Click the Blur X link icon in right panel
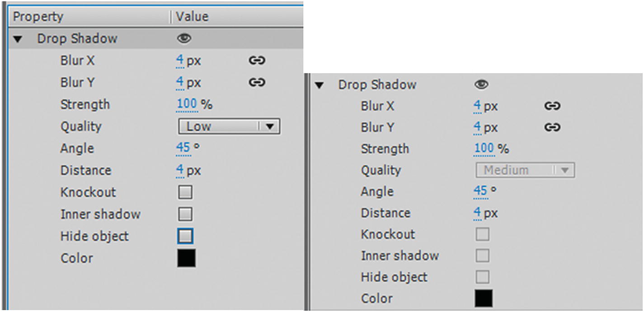The width and height of the screenshot is (644, 312). coord(552,106)
